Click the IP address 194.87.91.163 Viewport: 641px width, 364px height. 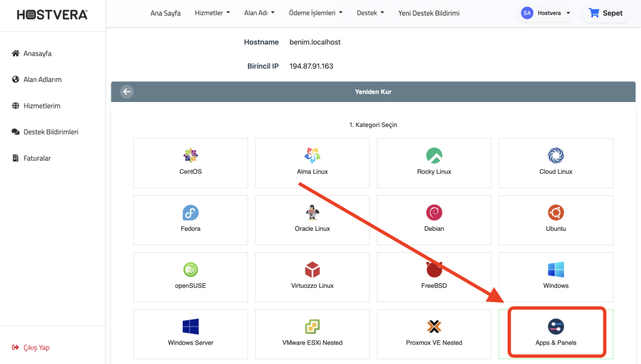311,66
